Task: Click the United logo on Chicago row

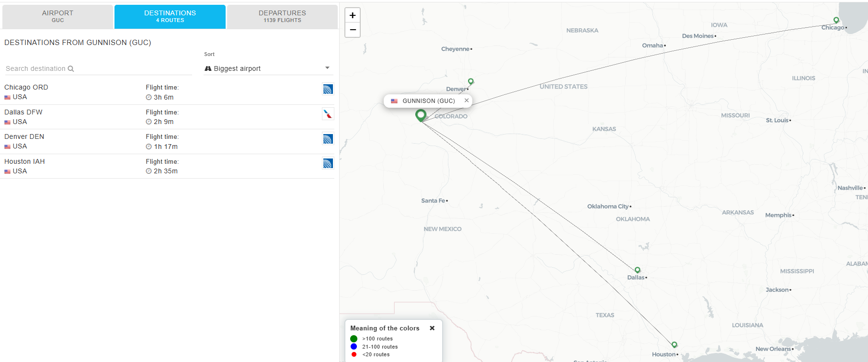Action: [328, 89]
